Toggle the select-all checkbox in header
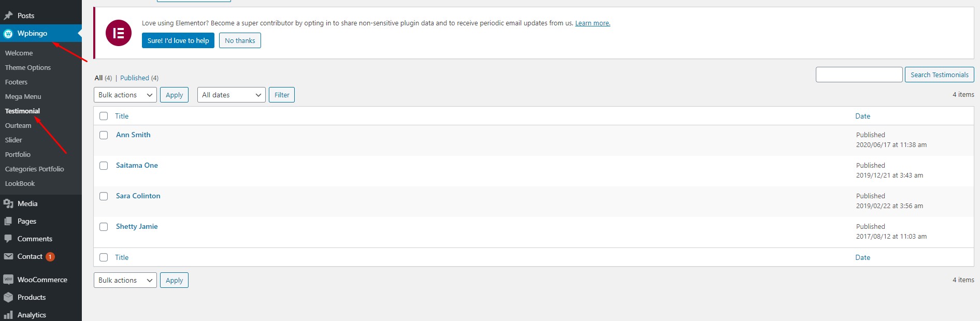Screen dimensions: 980x321 tap(104, 116)
